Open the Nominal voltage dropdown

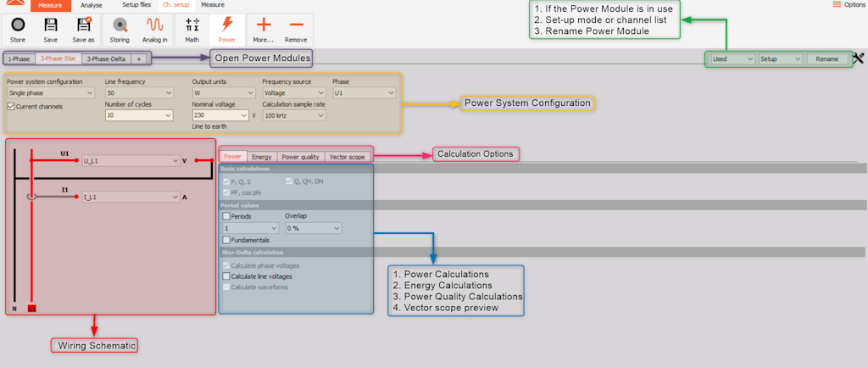coord(220,115)
